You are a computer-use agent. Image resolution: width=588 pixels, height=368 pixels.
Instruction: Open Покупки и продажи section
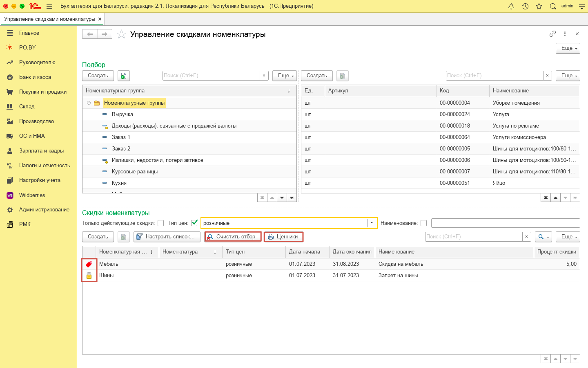coord(42,92)
